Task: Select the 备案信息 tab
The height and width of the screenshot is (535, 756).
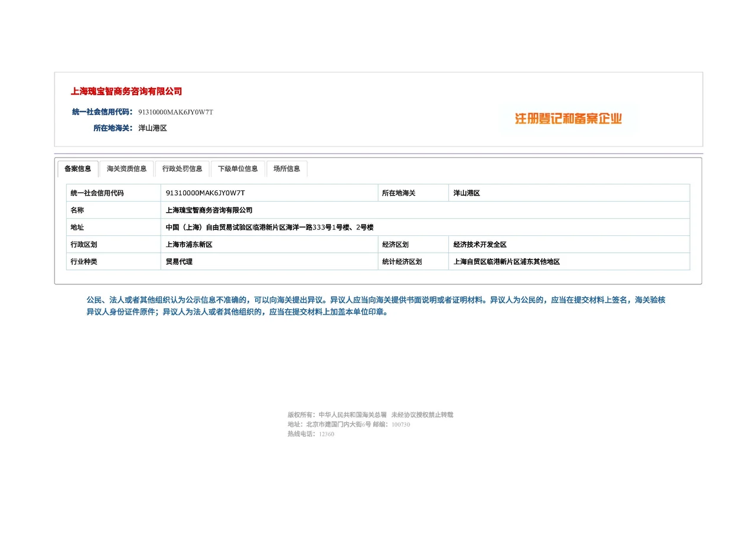Action: [x=78, y=169]
